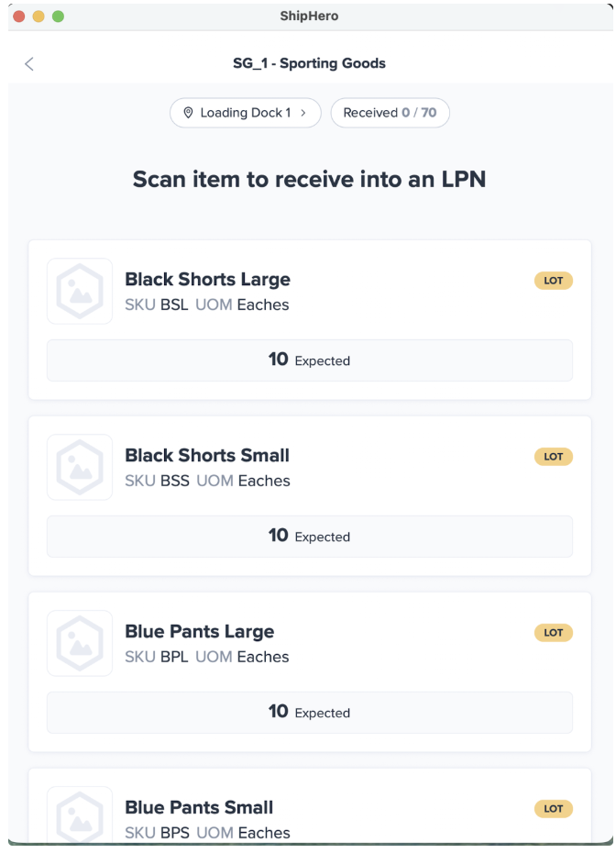Click Black Shorts Large placeholder image
This screenshot has width=616, height=853.
[80, 291]
